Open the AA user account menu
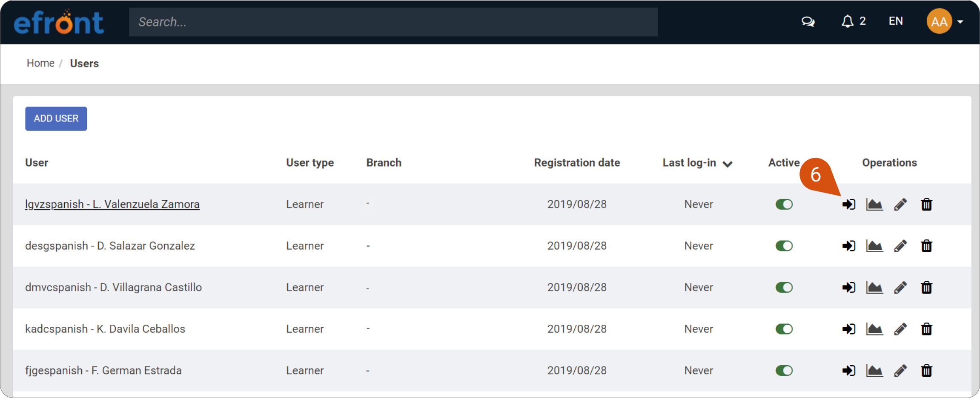The height and width of the screenshot is (398, 980). (945, 21)
